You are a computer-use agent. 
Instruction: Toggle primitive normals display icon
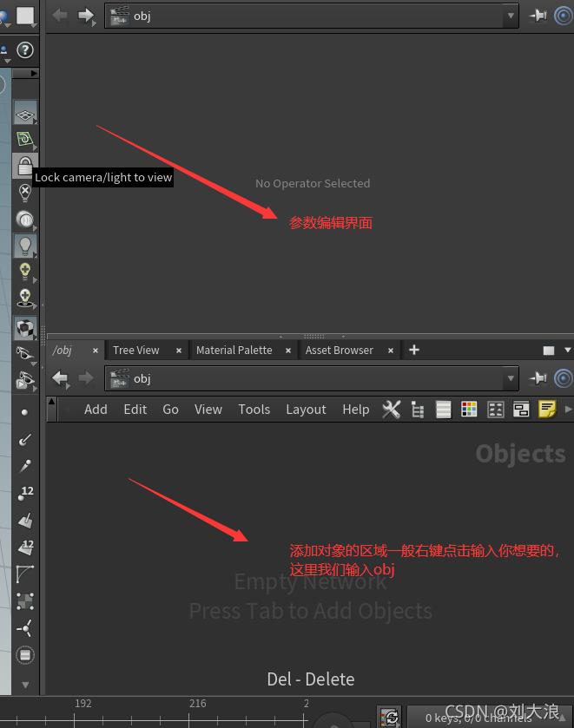click(x=25, y=520)
